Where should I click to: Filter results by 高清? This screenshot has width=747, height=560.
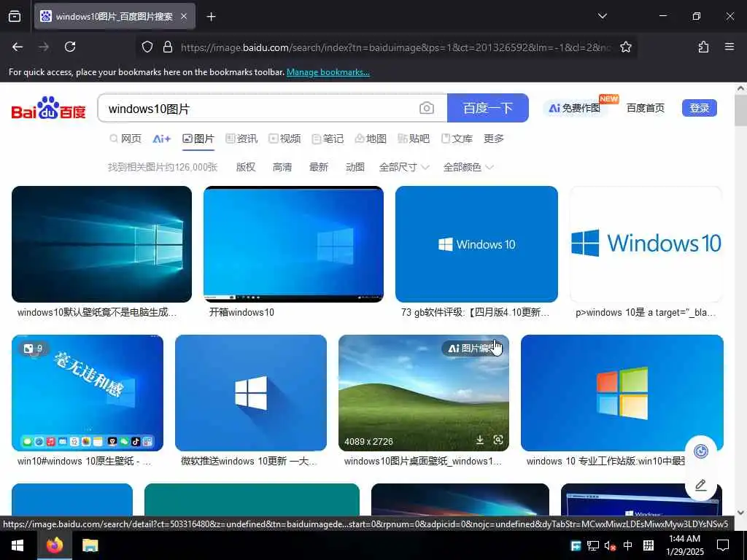click(282, 167)
